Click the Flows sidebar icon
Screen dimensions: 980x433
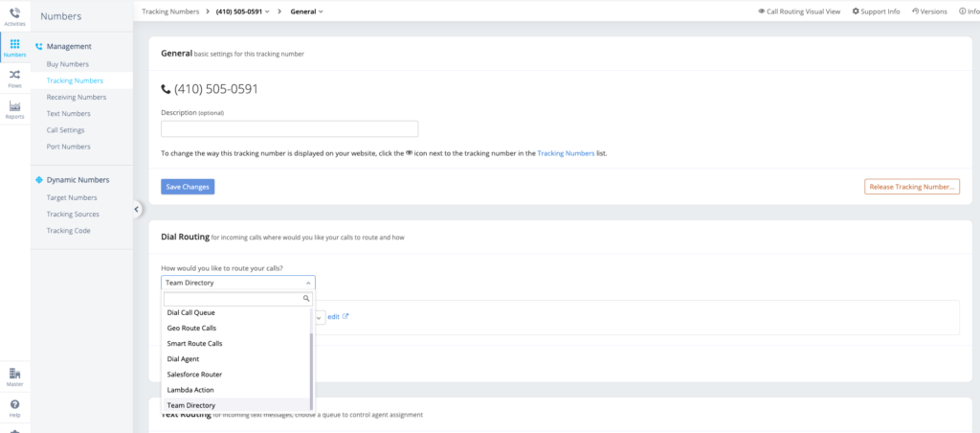click(x=14, y=78)
